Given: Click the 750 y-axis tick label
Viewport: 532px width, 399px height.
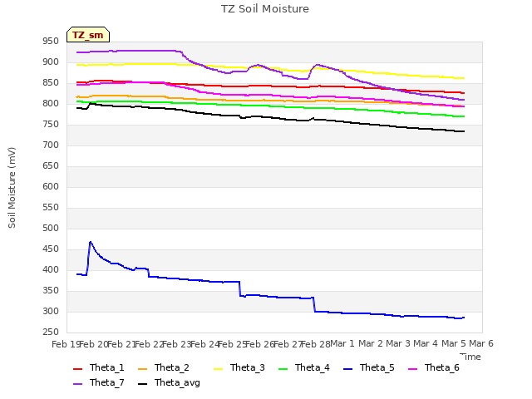Looking at the screenshot, I should click(51, 125).
